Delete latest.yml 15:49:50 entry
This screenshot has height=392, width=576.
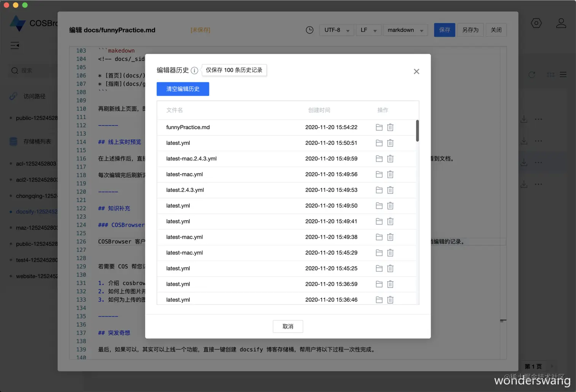point(390,206)
